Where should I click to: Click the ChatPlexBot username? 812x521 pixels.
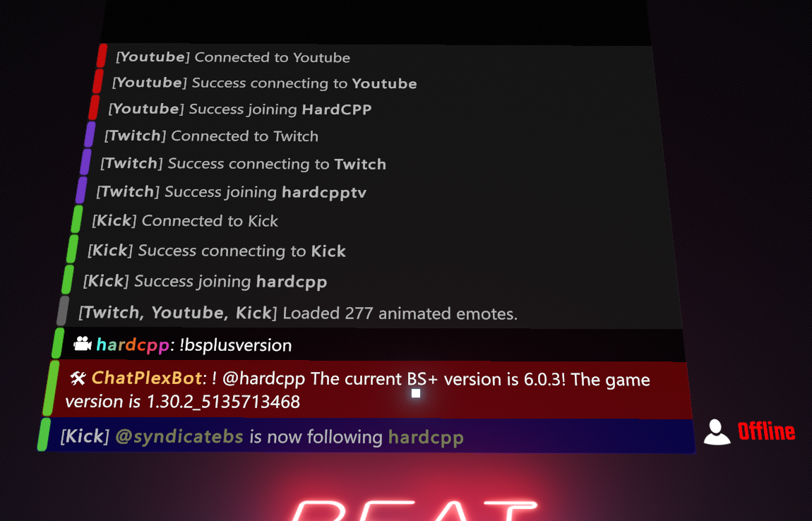tap(147, 378)
